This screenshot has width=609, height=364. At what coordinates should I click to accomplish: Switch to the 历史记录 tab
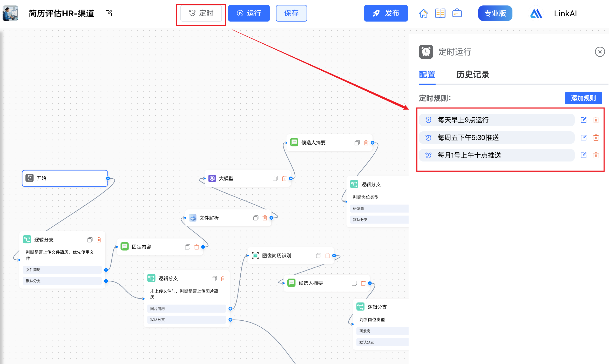point(472,75)
